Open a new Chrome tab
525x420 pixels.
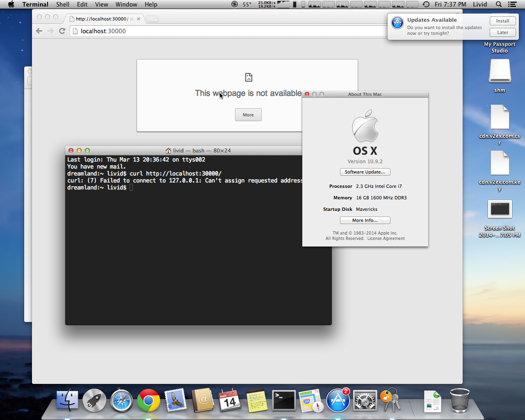click(152, 19)
